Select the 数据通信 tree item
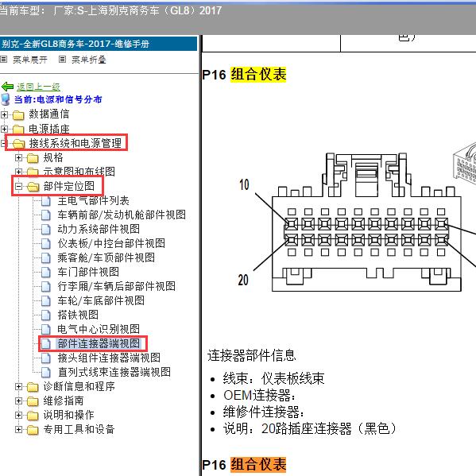The height and width of the screenshot is (476, 476). click(49, 114)
